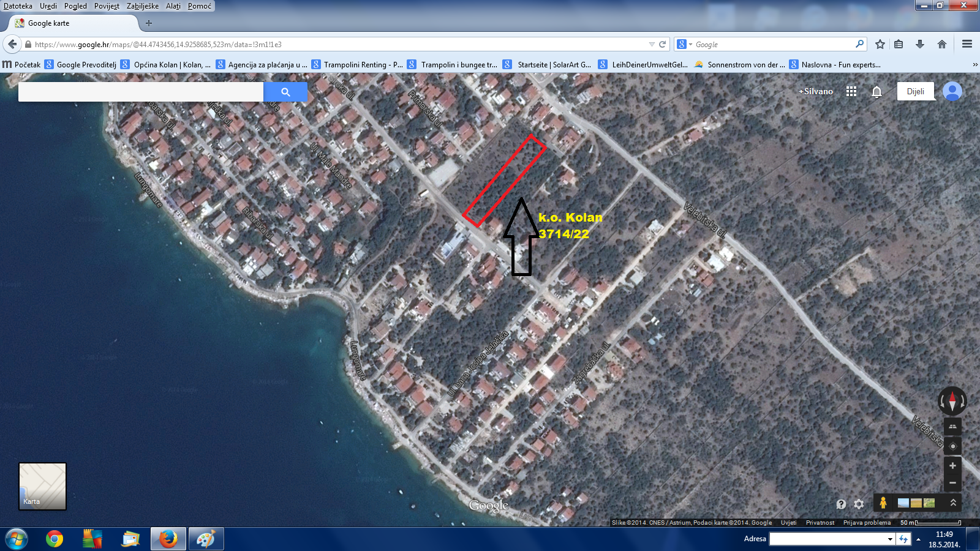Screen dimensions: 980x551
Task: Open the Google account avatar
Action: click(952, 91)
